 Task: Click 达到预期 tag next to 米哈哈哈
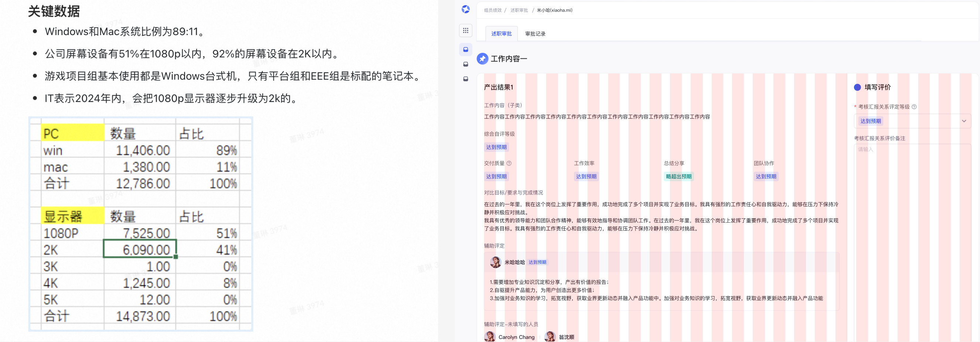537,262
